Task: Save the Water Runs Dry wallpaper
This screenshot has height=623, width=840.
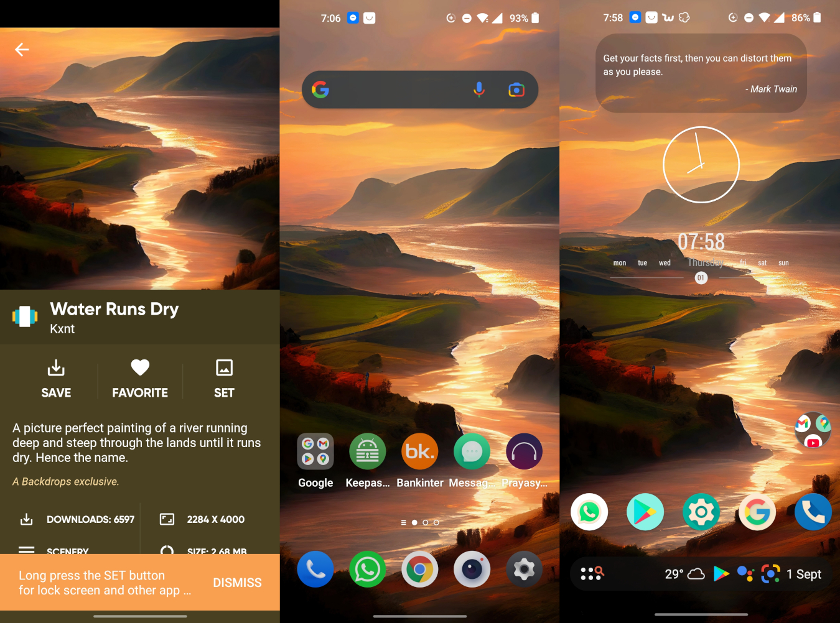Action: pos(56,377)
